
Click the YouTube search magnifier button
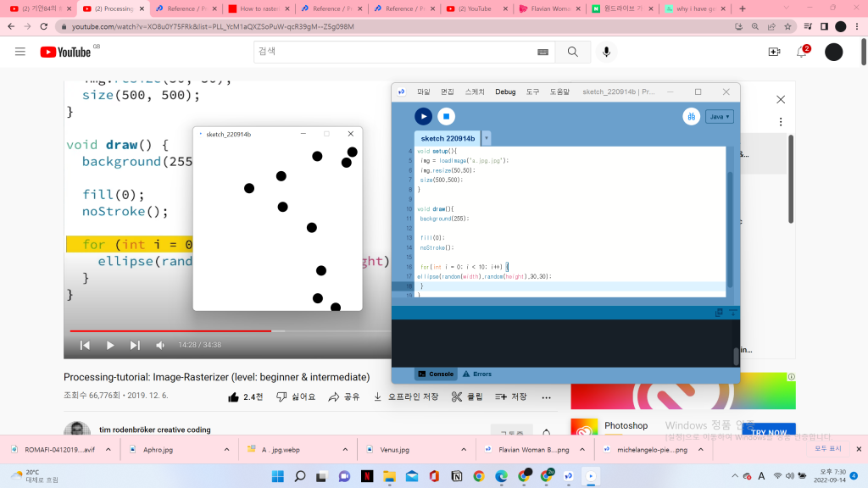pos(572,52)
